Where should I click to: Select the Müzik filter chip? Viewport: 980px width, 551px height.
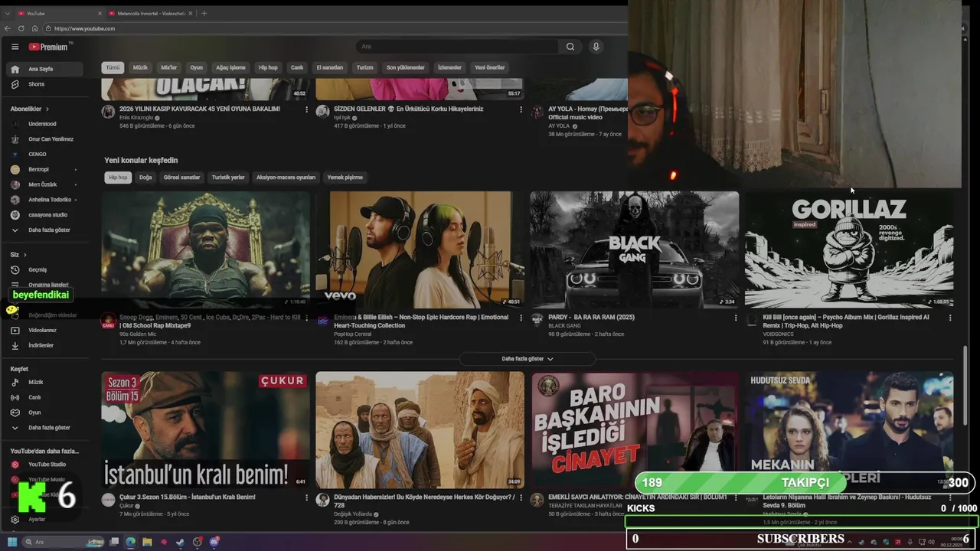pos(140,67)
